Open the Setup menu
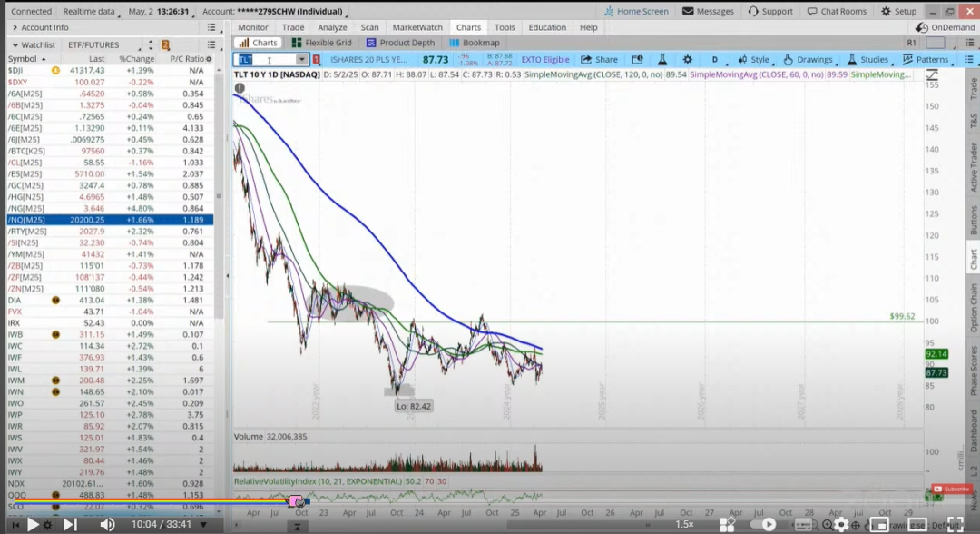 click(x=898, y=11)
